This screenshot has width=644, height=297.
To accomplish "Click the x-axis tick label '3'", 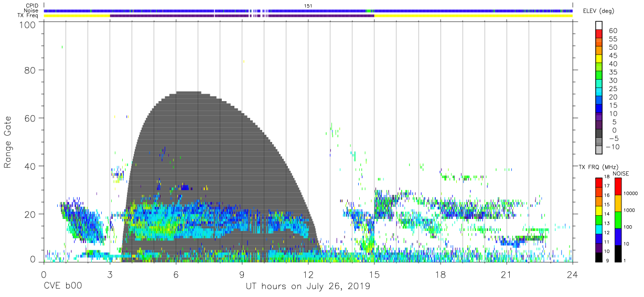I will point(110,274).
